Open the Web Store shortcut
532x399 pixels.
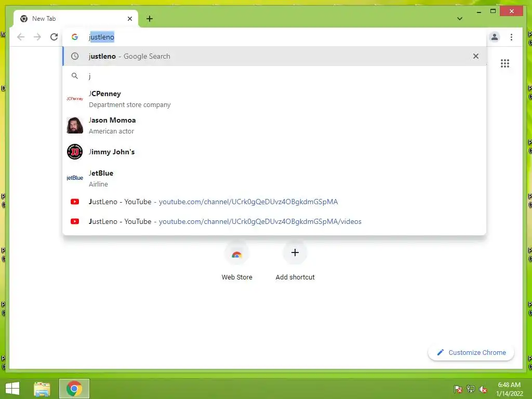click(237, 262)
